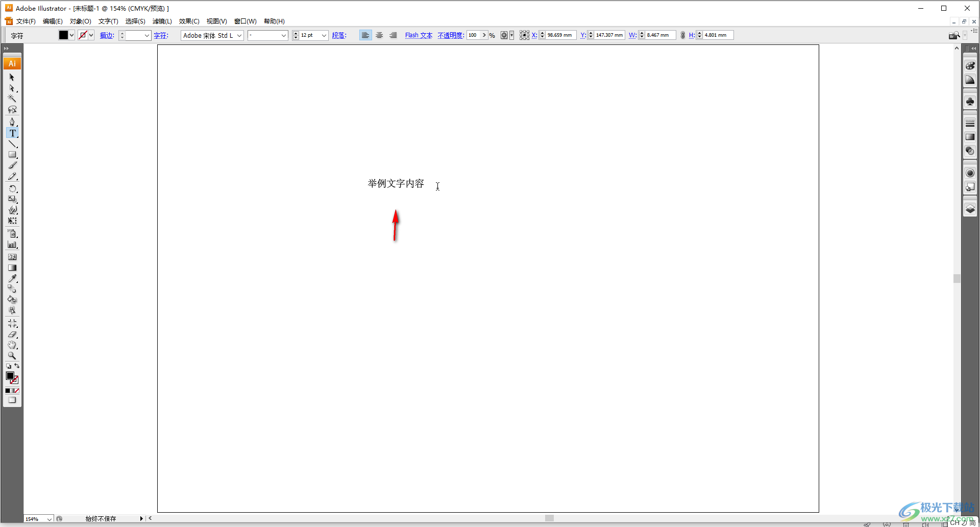This screenshot has height=527, width=980.
Task: Select the Column Graph tool
Action: pos(12,245)
